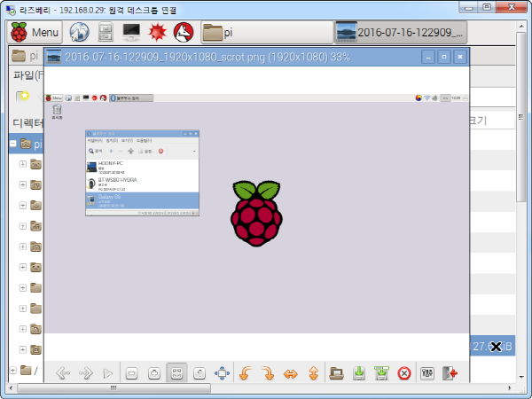Start the slideshow play button
The image size is (532, 399).
[x=108, y=373]
